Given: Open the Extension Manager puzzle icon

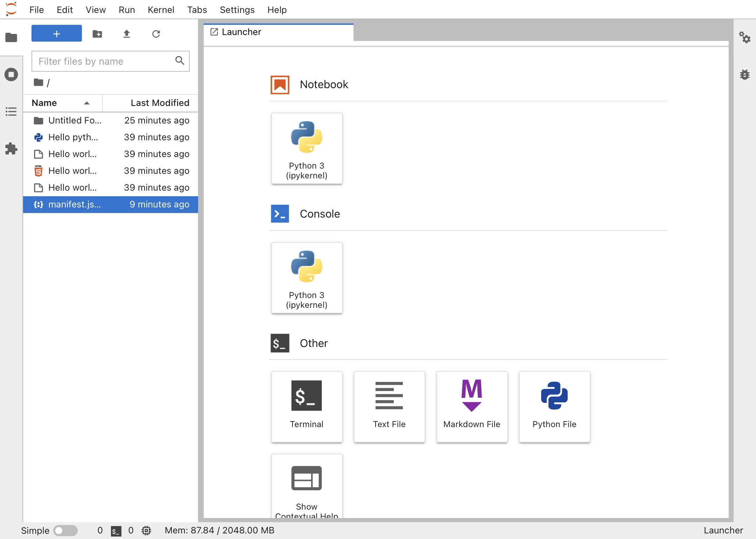Looking at the screenshot, I should [x=11, y=149].
